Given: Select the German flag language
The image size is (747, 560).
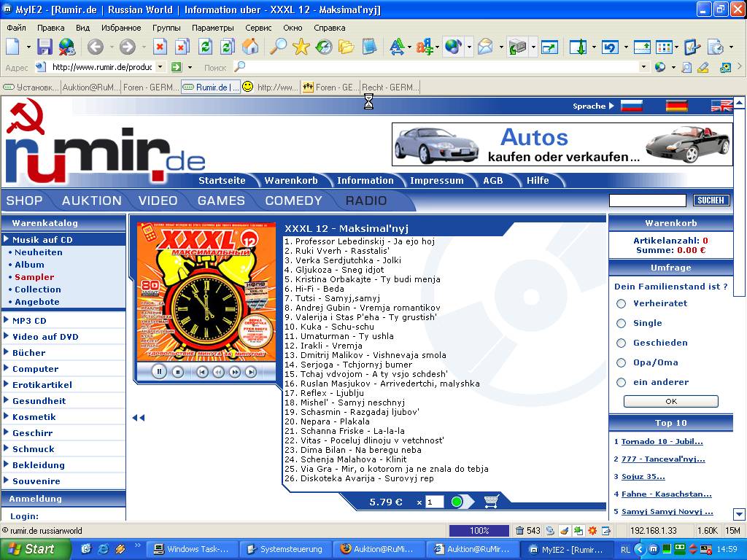Looking at the screenshot, I should (676, 105).
